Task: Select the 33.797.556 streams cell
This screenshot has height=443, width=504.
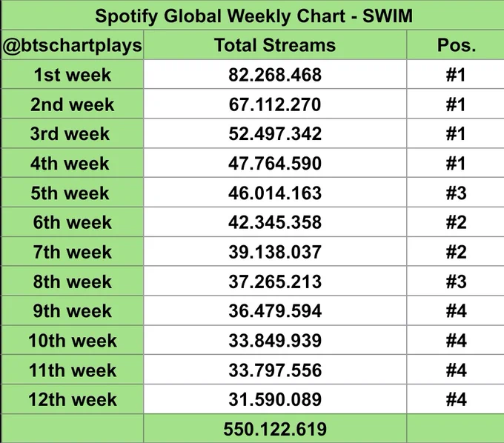Action: click(x=275, y=370)
